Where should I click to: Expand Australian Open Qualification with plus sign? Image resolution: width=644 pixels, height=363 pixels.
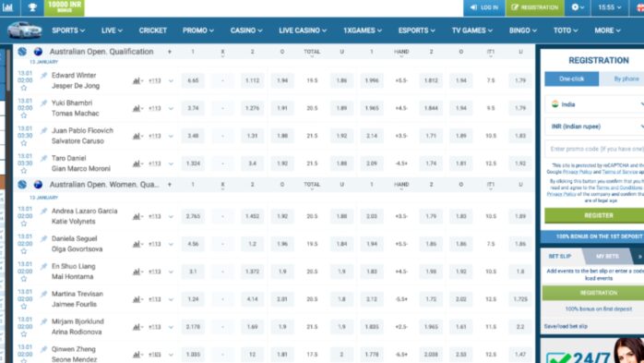click(x=169, y=52)
